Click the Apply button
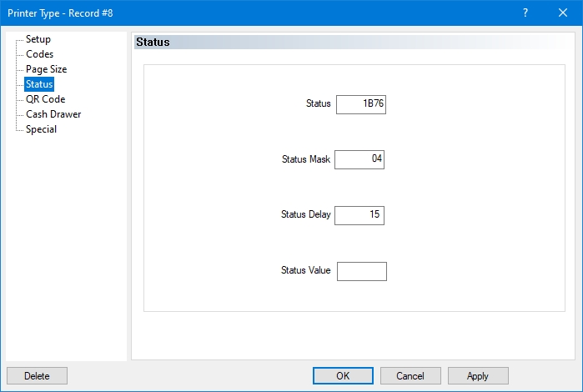Screen dimensions: 583x392 [478, 376]
